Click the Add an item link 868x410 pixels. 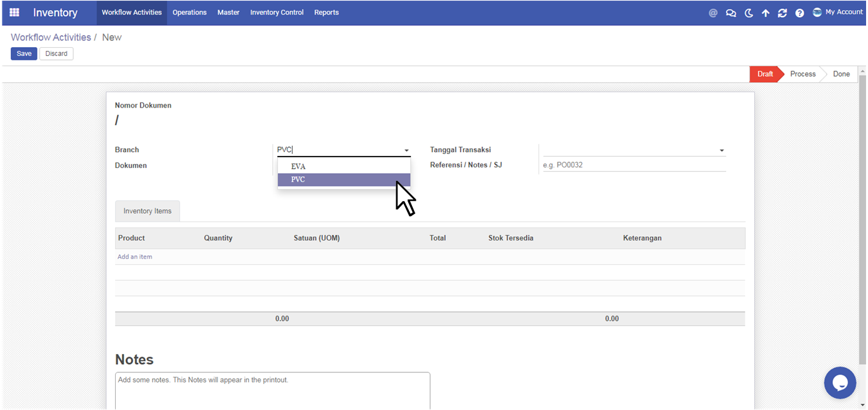[x=135, y=257]
